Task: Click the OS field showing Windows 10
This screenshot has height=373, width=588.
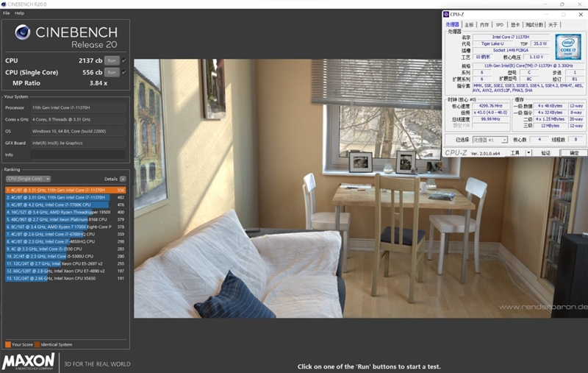Action: click(79, 132)
